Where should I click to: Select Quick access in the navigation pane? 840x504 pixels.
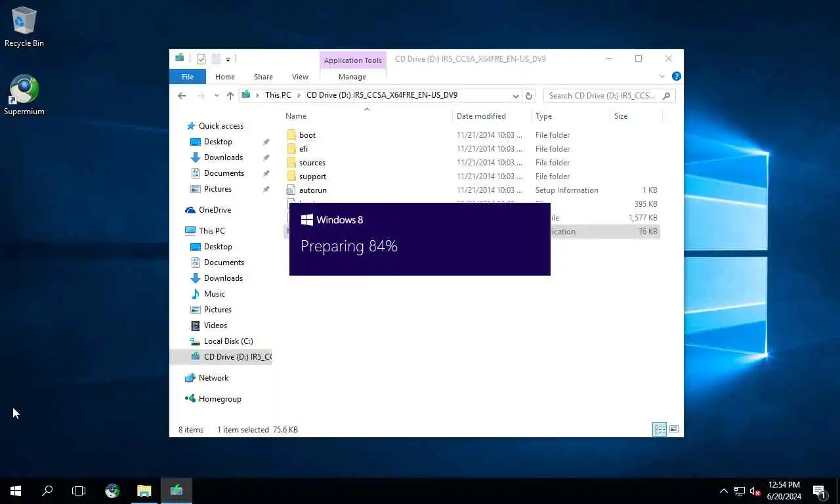(x=220, y=126)
